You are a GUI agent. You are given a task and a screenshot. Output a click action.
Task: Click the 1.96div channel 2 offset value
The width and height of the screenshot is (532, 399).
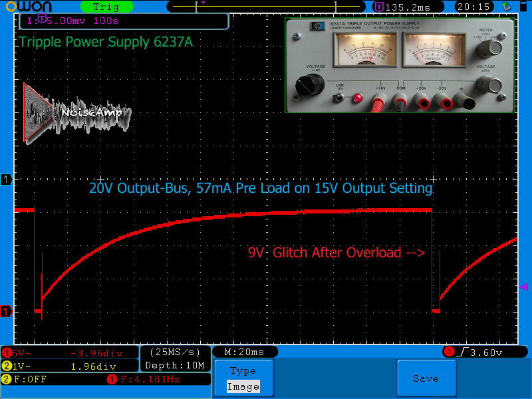click(x=93, y=366)
